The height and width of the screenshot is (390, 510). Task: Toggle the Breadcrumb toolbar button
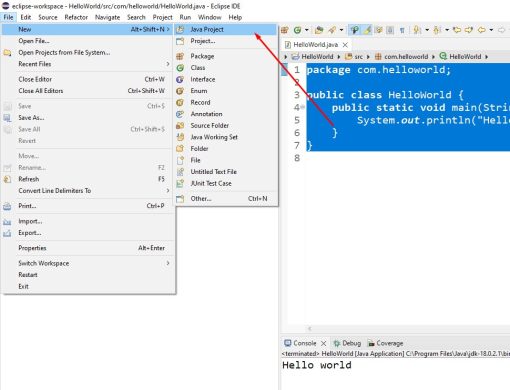[355, 30]
